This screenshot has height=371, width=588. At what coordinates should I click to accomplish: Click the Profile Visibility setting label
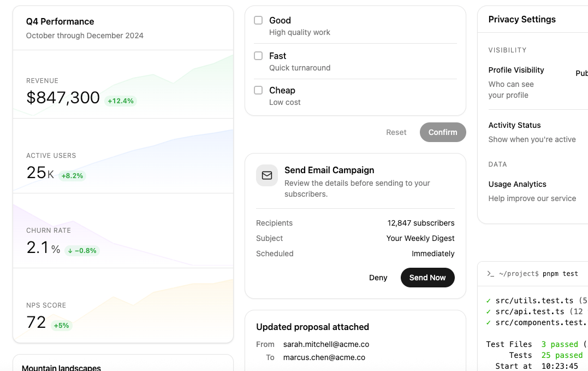coord(516,70)
